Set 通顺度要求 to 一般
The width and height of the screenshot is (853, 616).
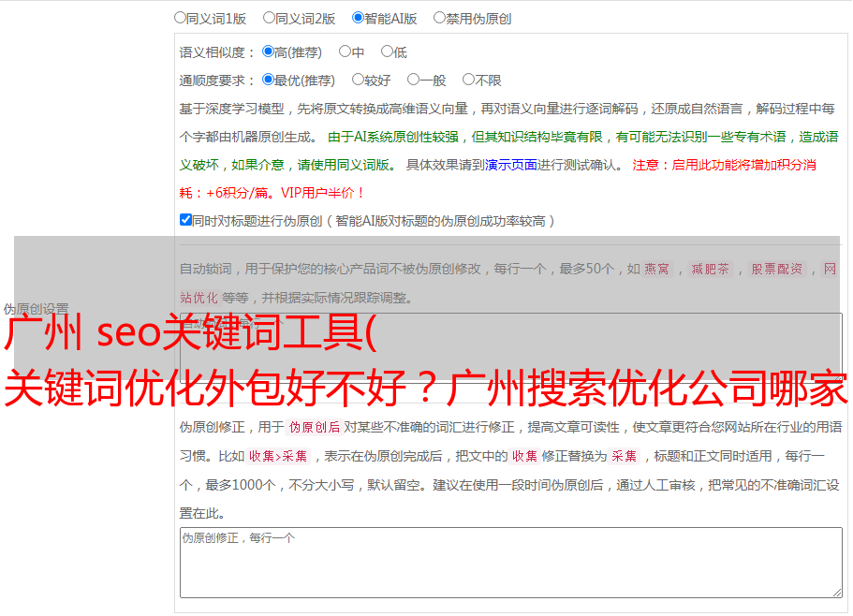pos(414,80)
